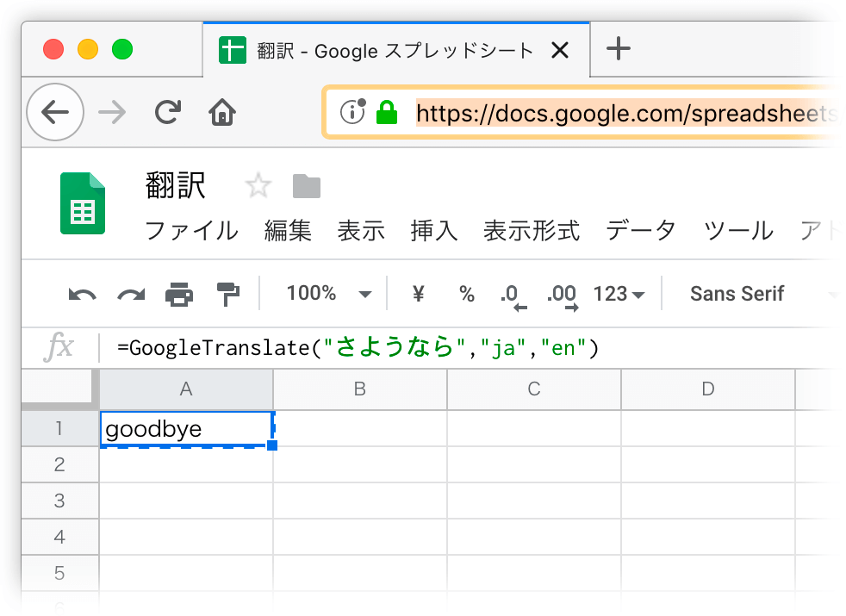This screenshot has height=616, width=846.
Task: Show site information via the info icon
Action: pyautogui.click(x=353, y=112)
